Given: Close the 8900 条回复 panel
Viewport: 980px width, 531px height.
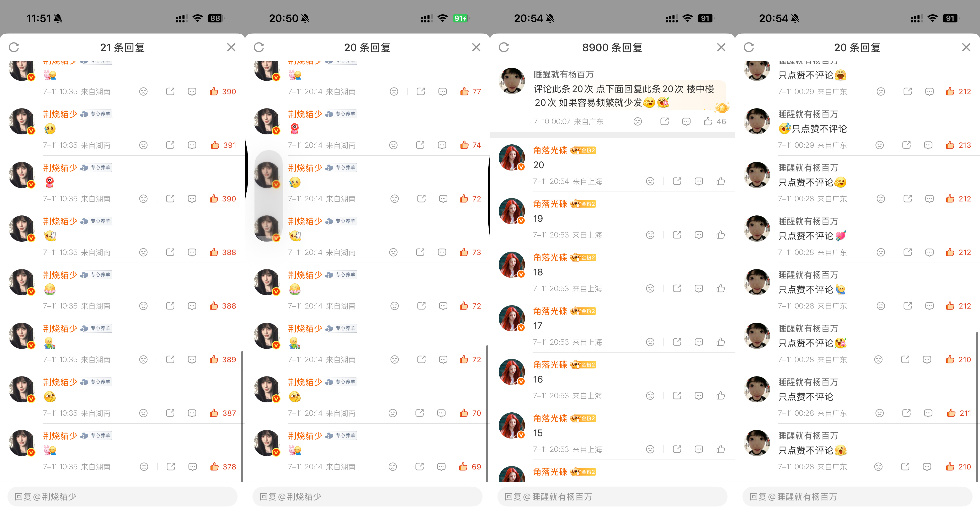Looking at the screenshot, I should (x=721, y=47).
